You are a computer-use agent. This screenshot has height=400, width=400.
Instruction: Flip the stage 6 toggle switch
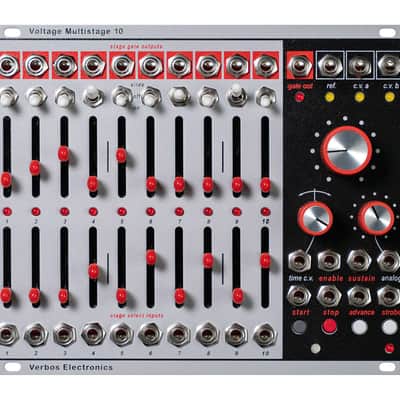[x=151, y=96]
